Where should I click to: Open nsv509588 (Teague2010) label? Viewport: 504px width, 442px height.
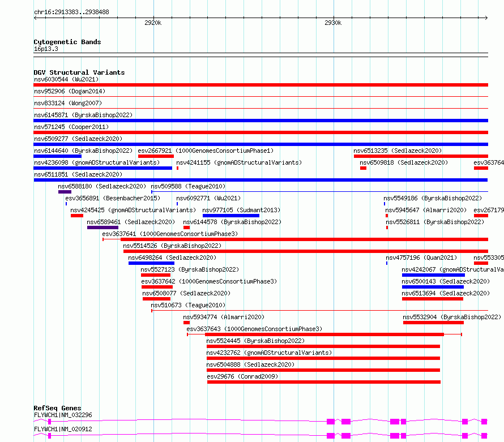[x=188, y=186]
